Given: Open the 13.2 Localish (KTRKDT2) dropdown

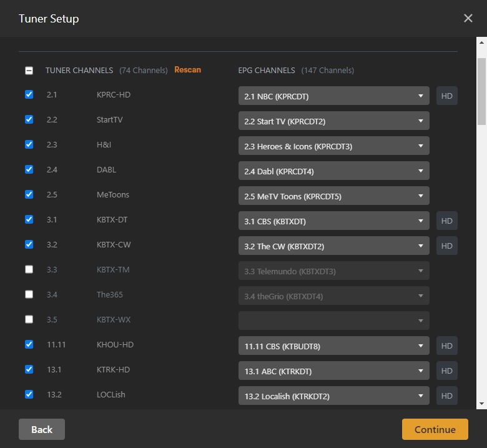Looking at the screenshot, I should coord(333,396).
